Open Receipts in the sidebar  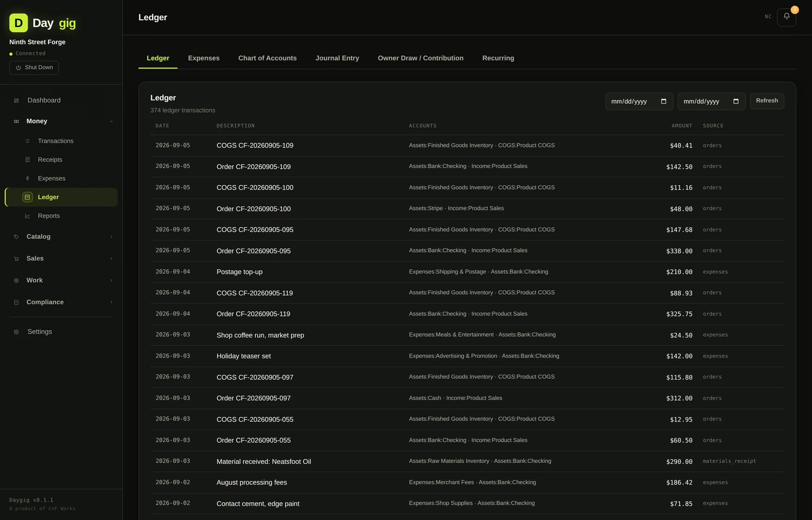[61, 160]
